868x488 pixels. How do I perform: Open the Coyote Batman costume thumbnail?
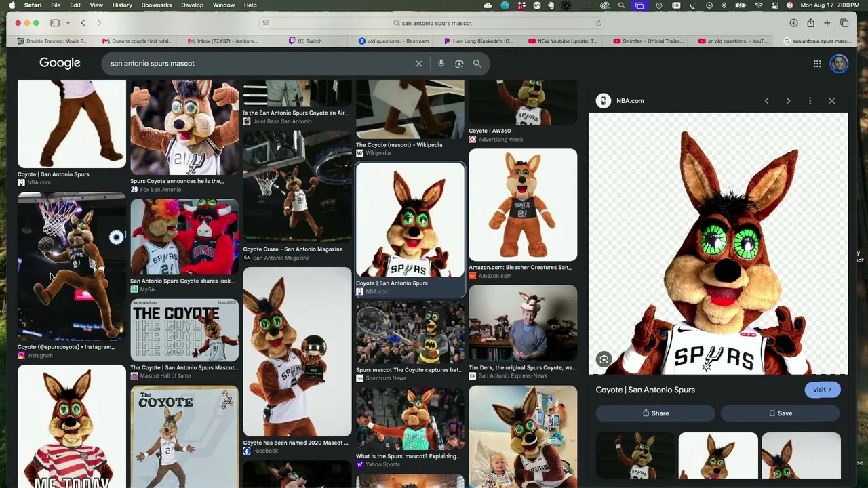pyautogui.click(x=410, y=333)
